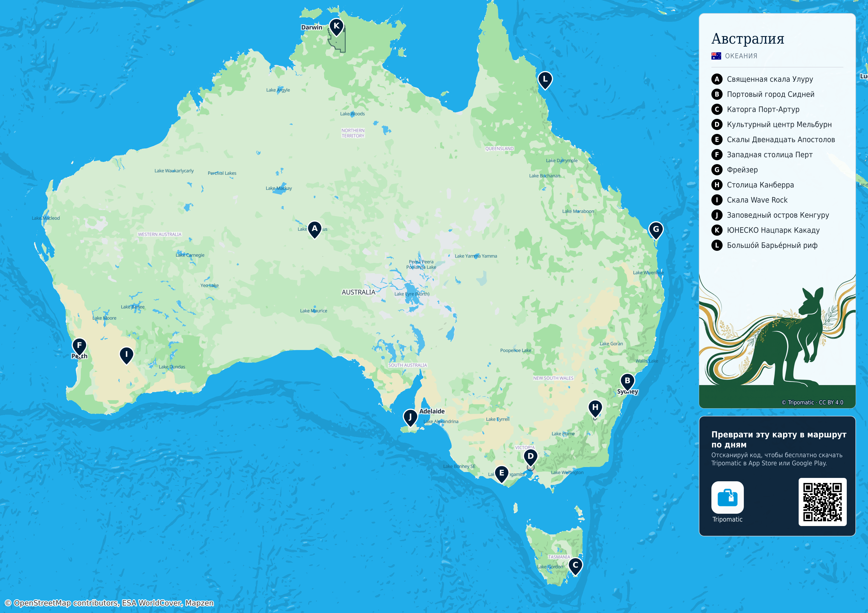Viewport: 868px width, 613px height.
Task: Select map pin E on Victoria coast
Action: (501, 474)
